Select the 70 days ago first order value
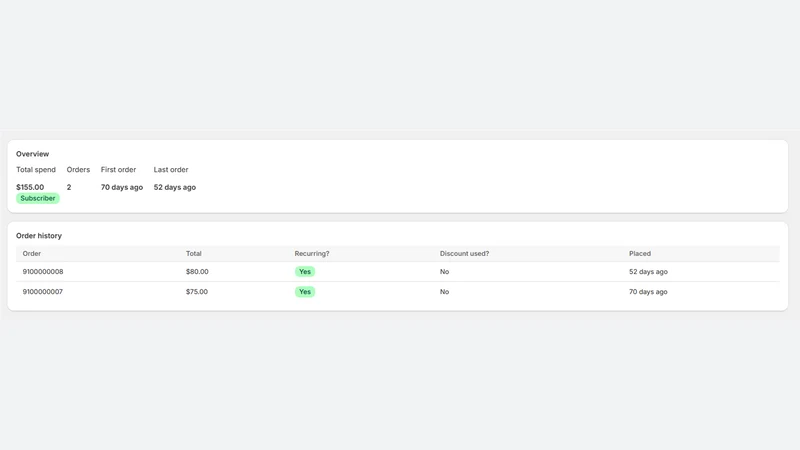 pyautogui.click(x=121, y=187)
